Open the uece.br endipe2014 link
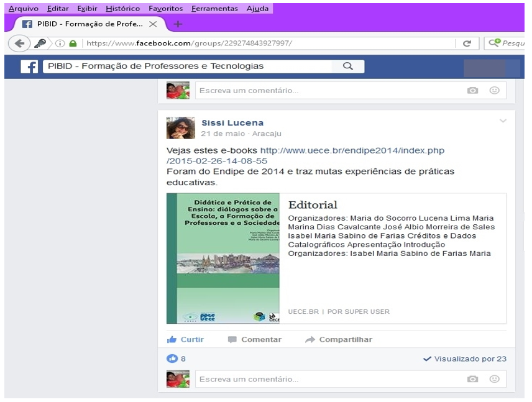The height and width of the screenshot is (402, 532). 352,151
